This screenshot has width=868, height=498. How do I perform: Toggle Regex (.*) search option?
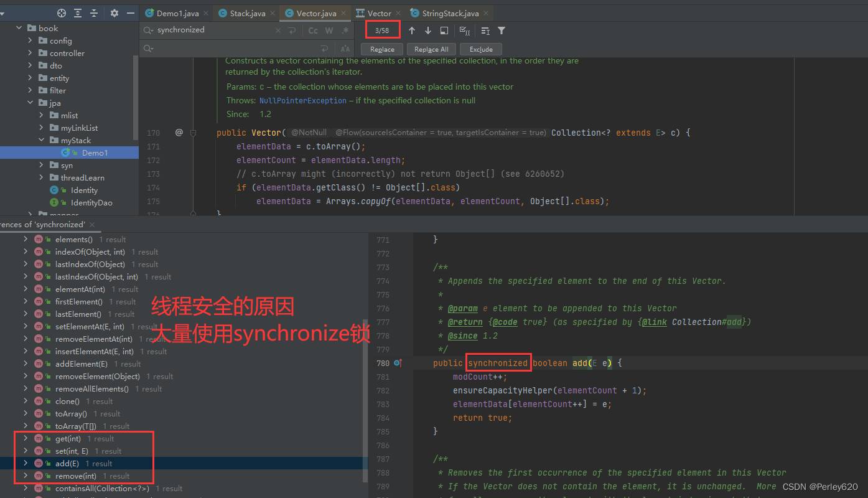coord(345,30)
